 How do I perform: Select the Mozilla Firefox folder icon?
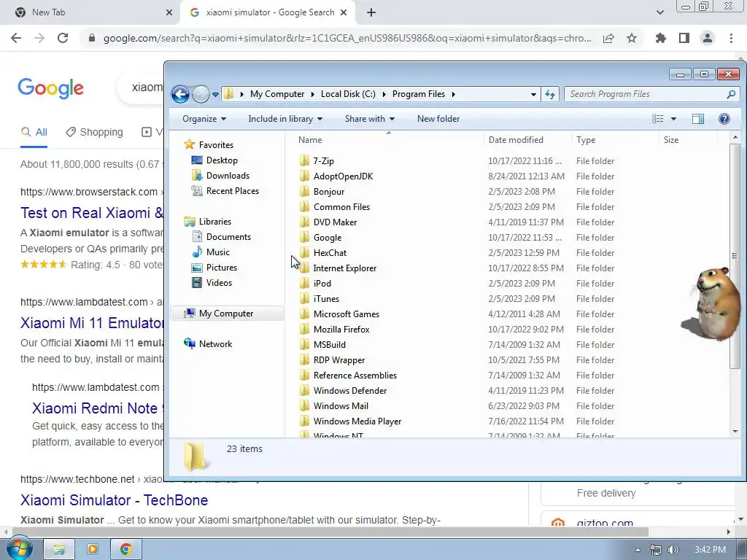tap(304, 329)
